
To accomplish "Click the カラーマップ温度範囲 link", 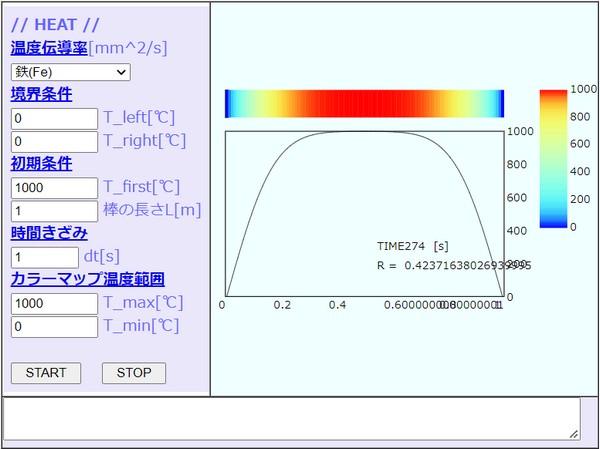I will [x=87, y=279].
